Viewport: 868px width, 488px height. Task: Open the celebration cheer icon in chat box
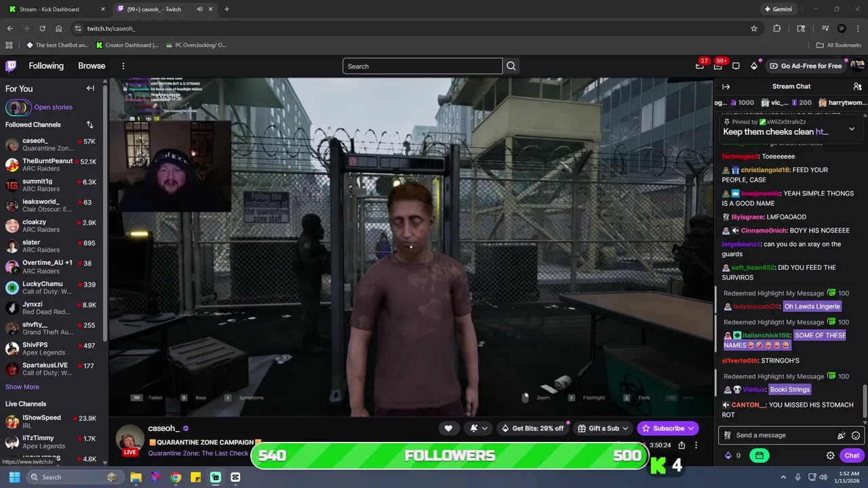tap(842, 436)
